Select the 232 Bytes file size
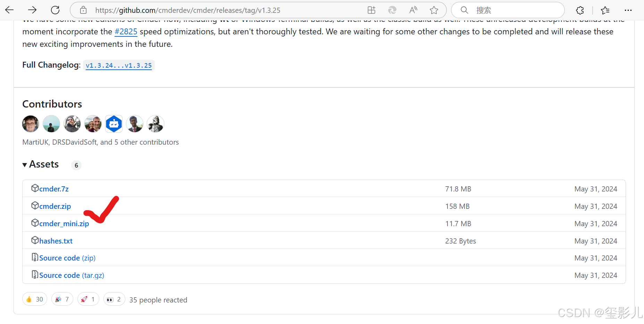The height and width of the screenshot is (324, 644). 461,241
